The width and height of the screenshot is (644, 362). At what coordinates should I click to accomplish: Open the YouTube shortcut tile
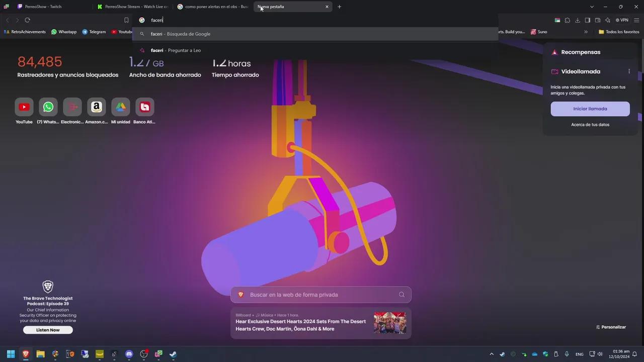pos(24,107)
